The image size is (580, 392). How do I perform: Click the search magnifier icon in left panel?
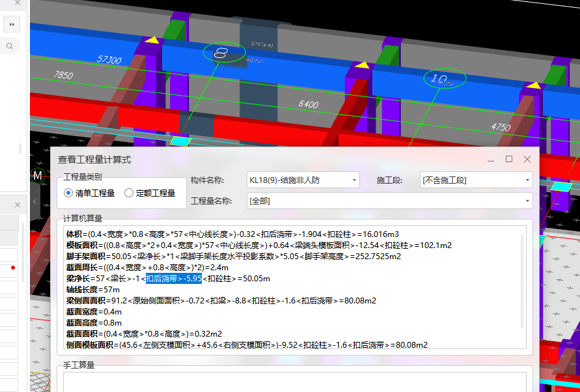click(x=10, y=46)
